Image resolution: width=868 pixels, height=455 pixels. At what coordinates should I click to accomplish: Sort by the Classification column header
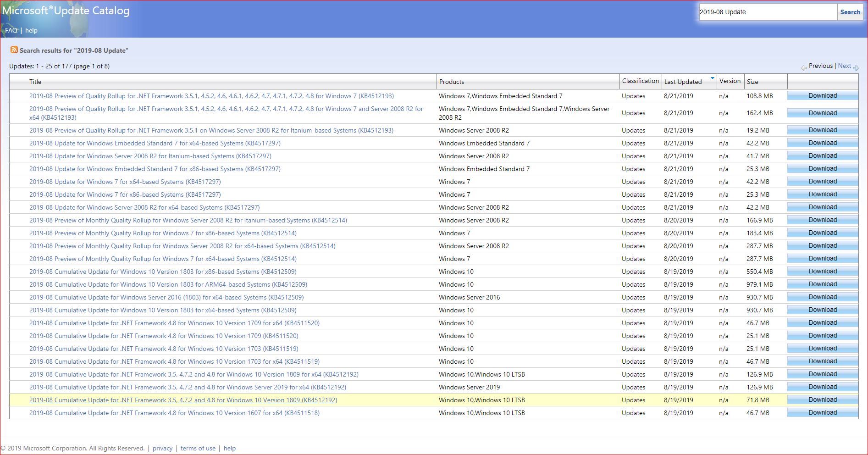(640, 81)
